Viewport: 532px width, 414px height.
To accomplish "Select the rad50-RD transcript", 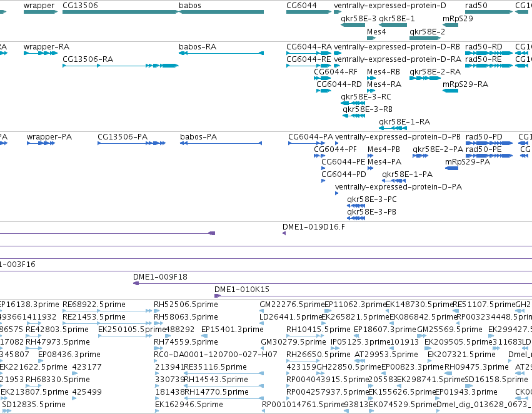I will click(489, 53).
